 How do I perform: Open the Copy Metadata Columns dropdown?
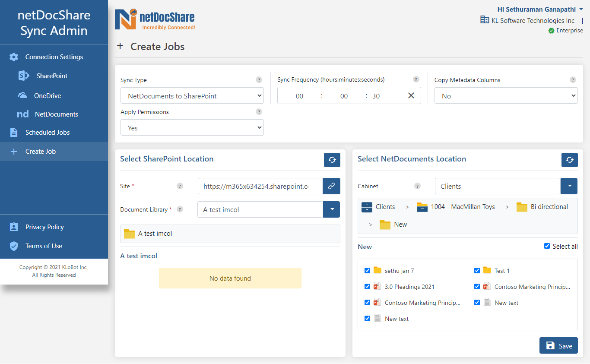point(506,96)
